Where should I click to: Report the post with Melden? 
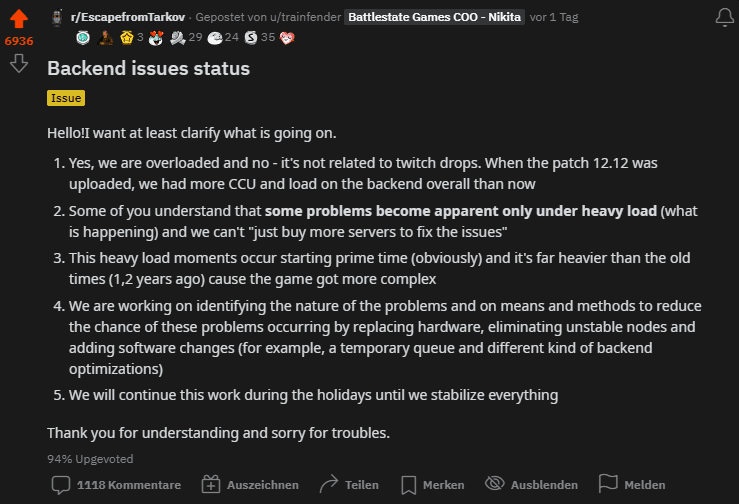coord(632,485)
